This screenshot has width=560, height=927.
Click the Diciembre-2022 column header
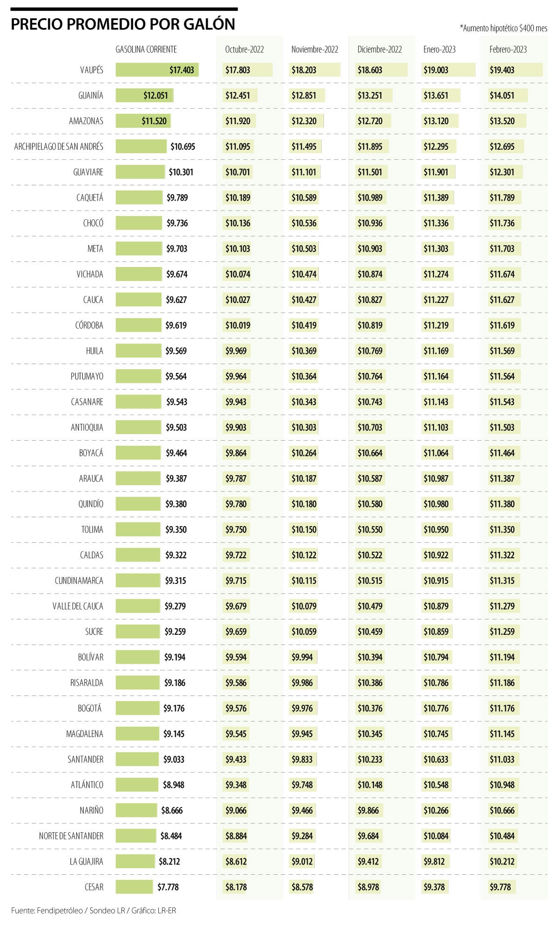[x=379, y=49]
